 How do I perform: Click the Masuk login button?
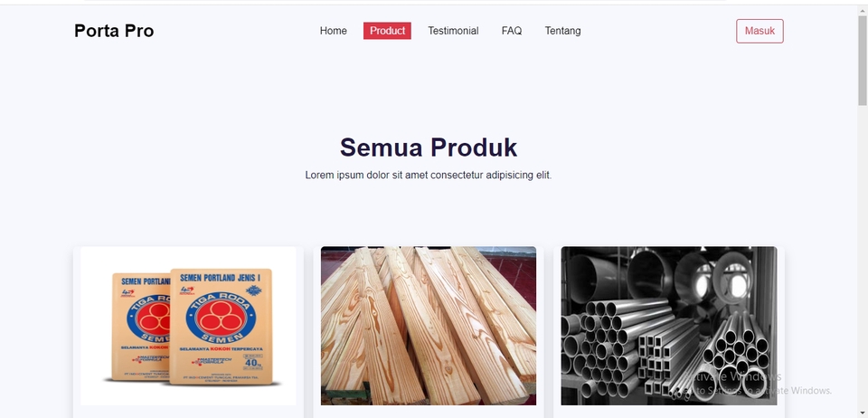[x=759, y=31]
